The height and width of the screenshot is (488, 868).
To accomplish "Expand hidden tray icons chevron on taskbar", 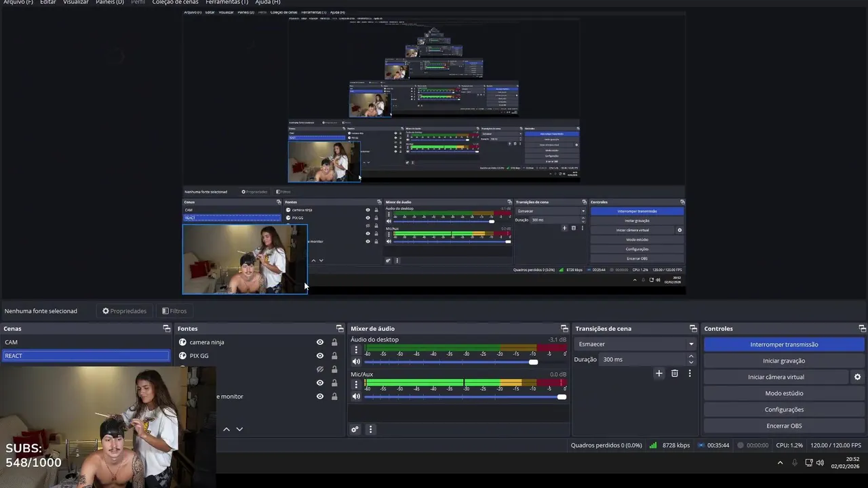I will (x=780, y=463).
